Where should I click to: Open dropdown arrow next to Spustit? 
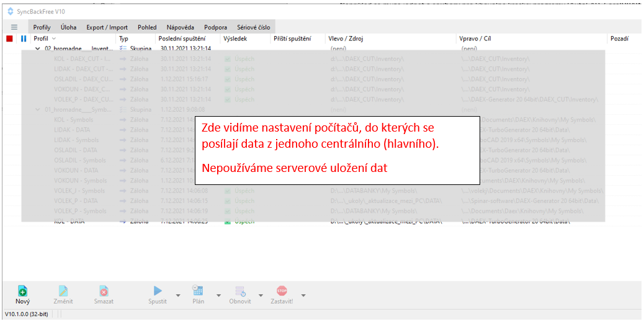pos(178,295)
